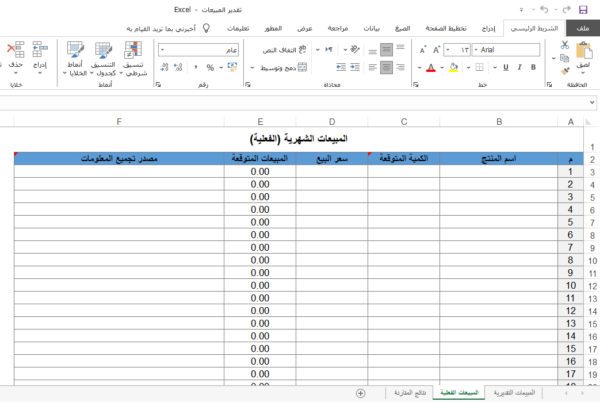Open the File tab
The width and height of the screenshot is (600, 402).
(582, 28)
